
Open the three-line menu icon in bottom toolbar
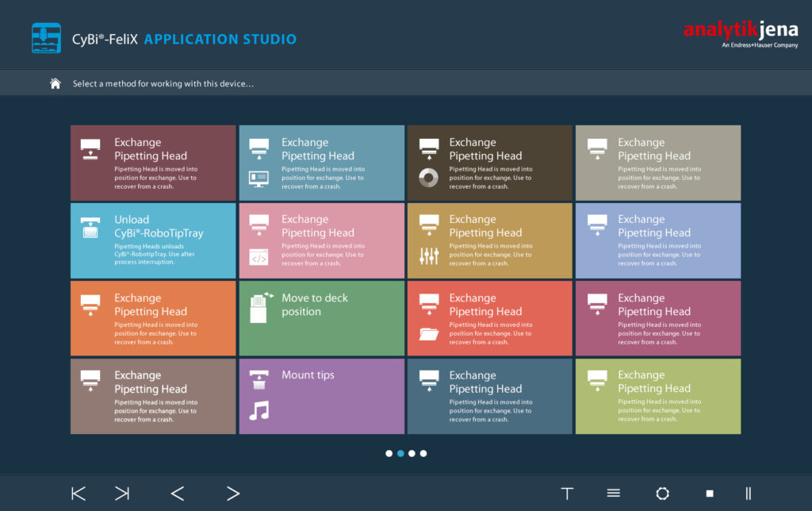click(x=614, y=493)
